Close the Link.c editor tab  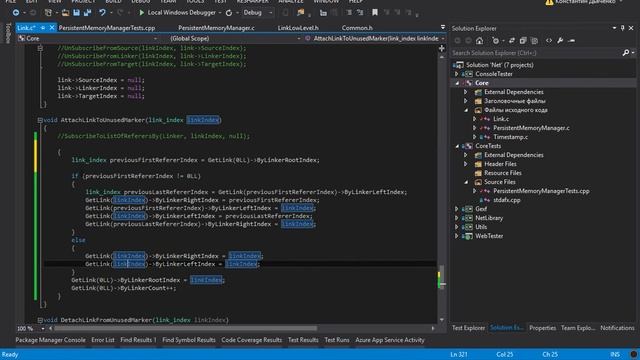coord(52,28)
